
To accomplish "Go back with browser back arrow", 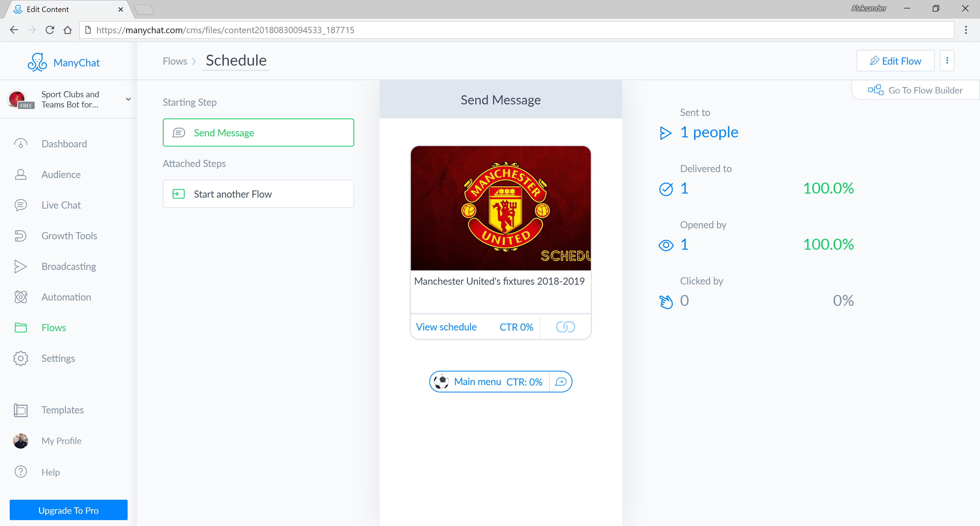I will click(14, 30).
